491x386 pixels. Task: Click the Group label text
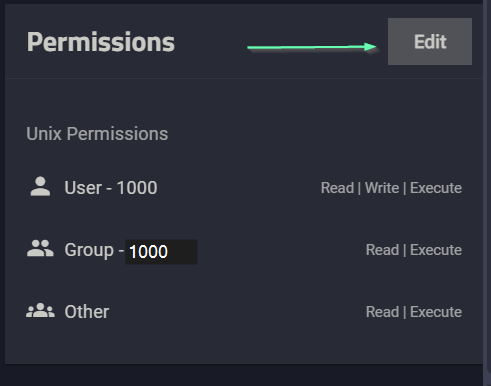(x=89, y=250)
